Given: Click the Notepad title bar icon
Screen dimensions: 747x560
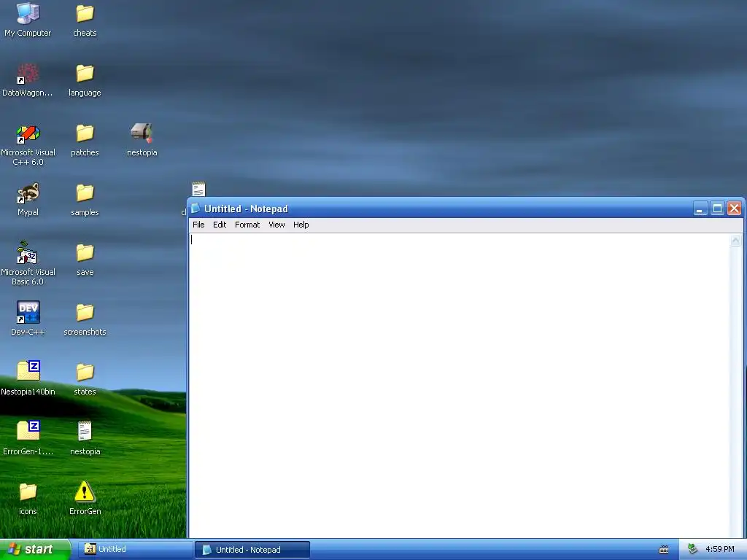Looking at the screenshot, I should pyautogui.click(x=196, y=209).
